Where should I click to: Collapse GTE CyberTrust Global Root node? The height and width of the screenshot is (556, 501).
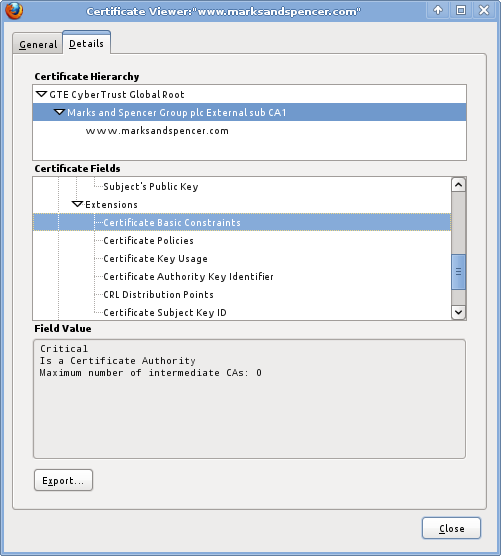(x=41, y=94)
